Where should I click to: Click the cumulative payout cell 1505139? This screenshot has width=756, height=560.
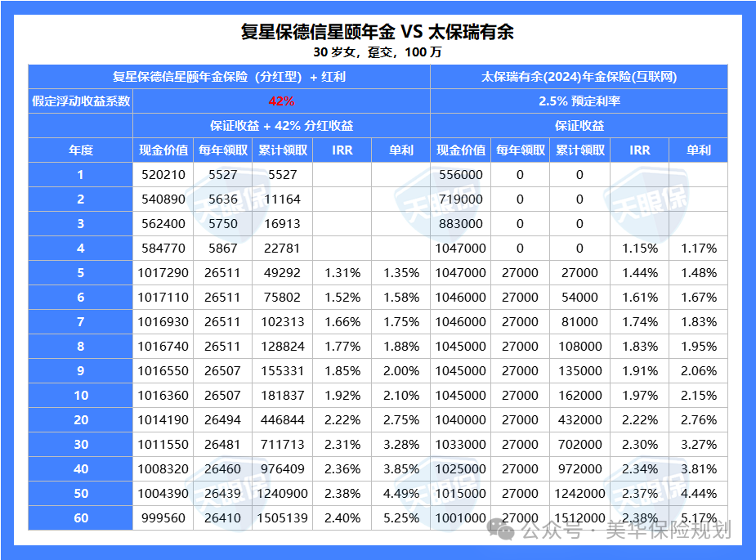pos(282,518)
